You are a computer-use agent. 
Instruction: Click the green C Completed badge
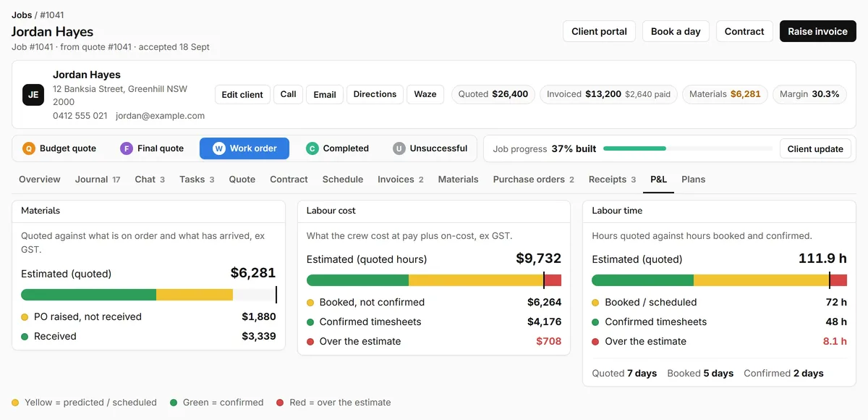tap(312, 148)
